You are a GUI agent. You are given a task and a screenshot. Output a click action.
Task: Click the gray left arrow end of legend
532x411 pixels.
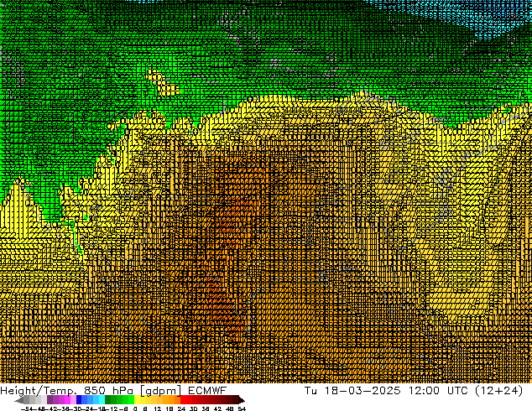pos(19,400)
